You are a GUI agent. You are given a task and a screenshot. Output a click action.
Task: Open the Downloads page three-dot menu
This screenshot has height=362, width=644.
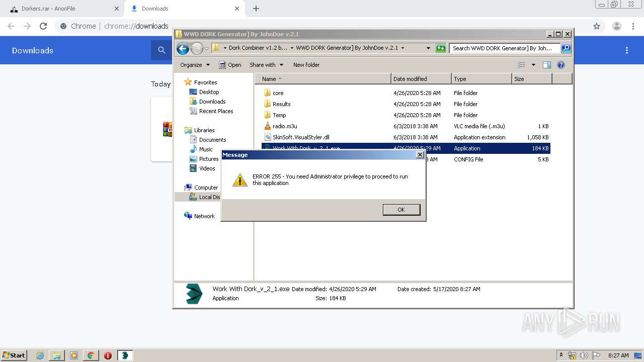pos(627,50)
